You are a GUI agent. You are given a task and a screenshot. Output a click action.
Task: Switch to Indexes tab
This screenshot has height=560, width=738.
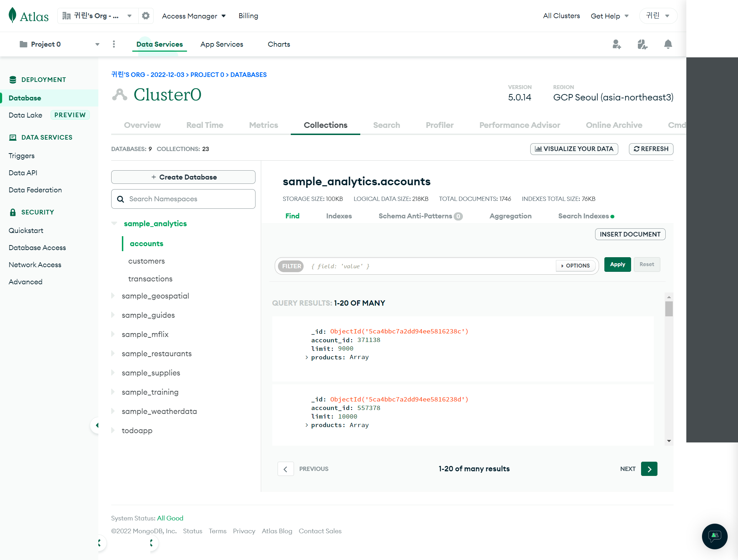pos(339,216)
